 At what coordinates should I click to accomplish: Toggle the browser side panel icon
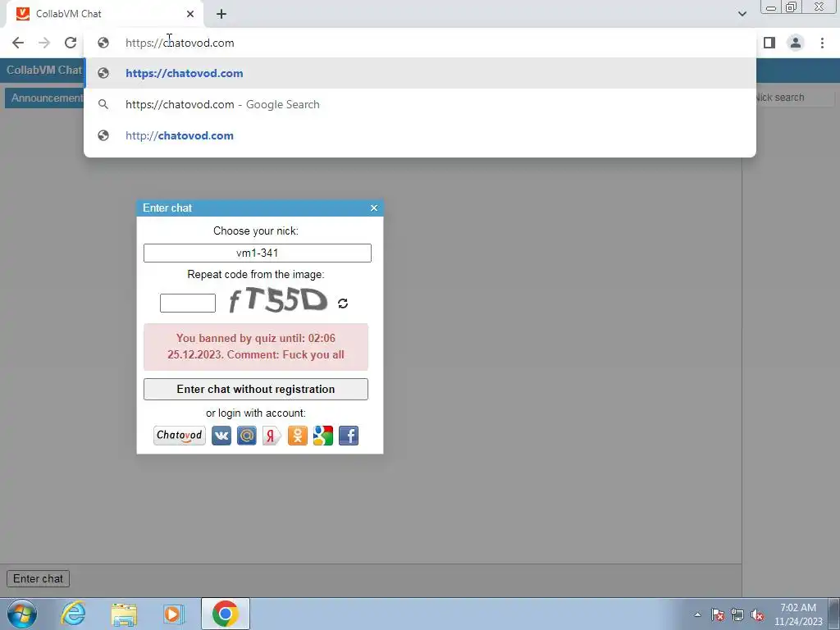pos(769,43)
